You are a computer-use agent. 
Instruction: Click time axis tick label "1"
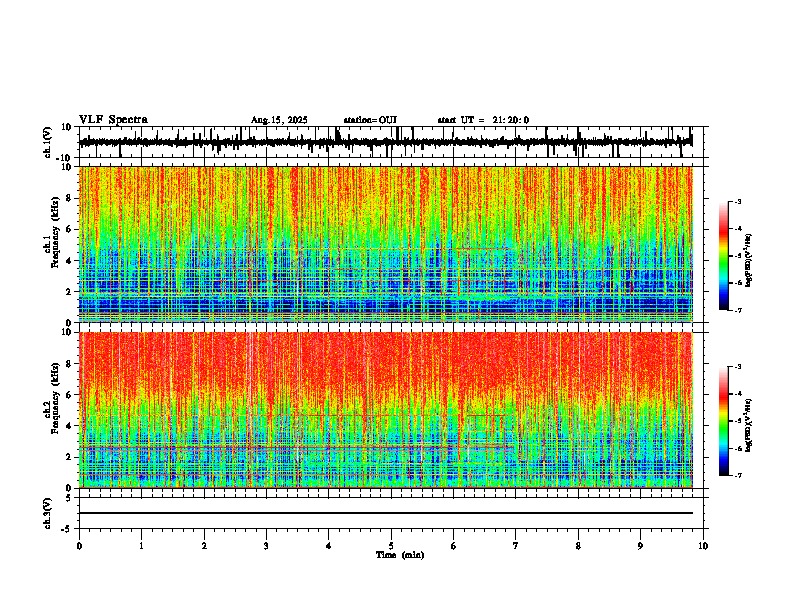click(x=141, y=546)
